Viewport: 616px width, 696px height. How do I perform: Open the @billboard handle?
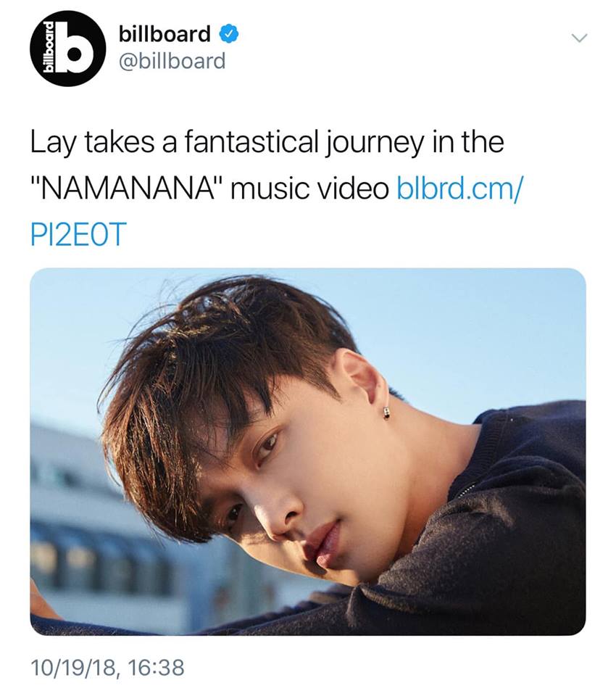pos(172,61)
